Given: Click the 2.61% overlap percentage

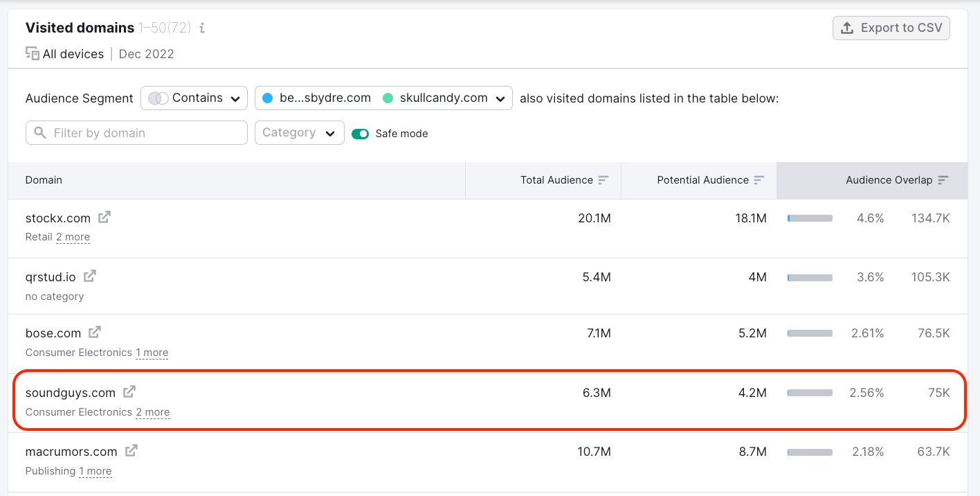Looking at the screenshot, I should [x=868, y=333].
